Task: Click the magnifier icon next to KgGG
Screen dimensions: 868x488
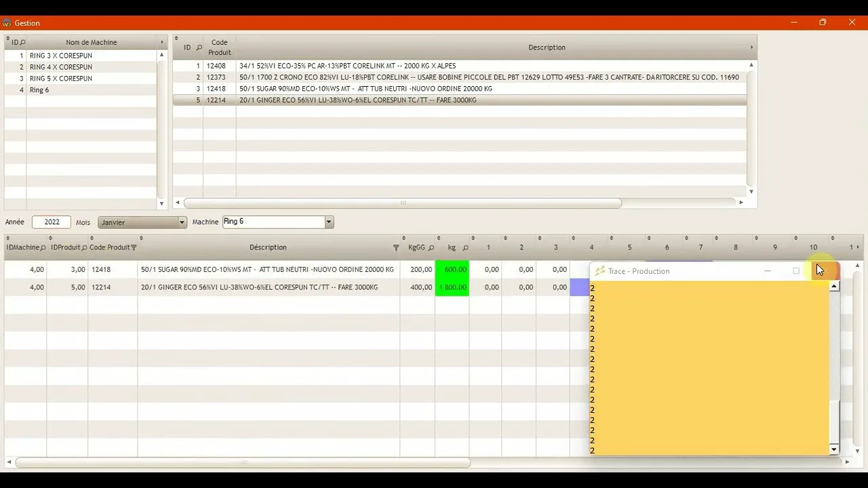Action: click(x=431, y=248)
